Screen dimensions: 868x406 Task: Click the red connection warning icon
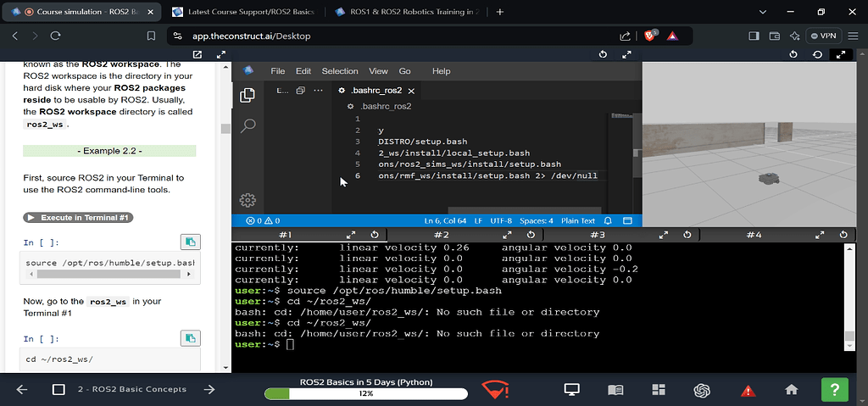click(495, 390)
